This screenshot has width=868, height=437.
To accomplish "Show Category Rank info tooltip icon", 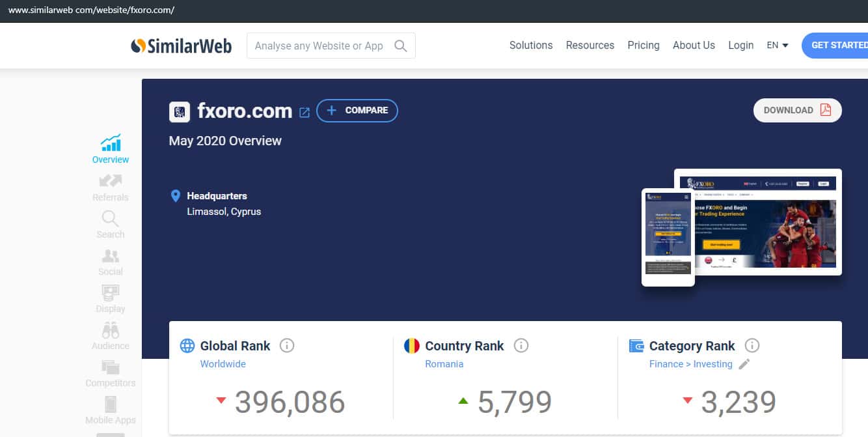I will click(x=752, y=346).
